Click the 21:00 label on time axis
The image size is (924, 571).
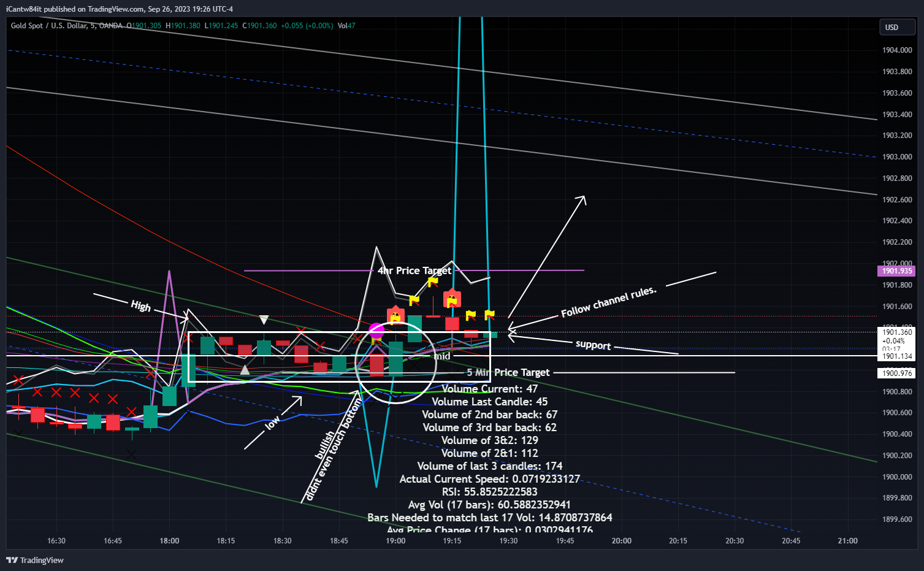847,541
